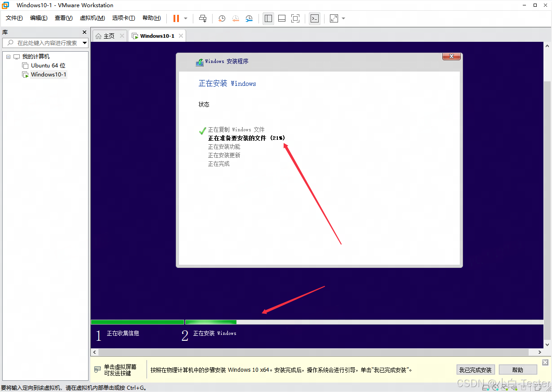Close the Windows 安装程序 dialog
The height and width of the screenshot is (392, 552).
tap(451, 56)
